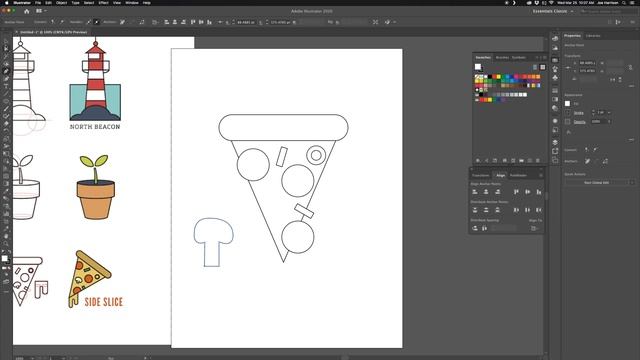Open stroke weight dropdown in Properties
This screenshot has height=360, width=640.
pos(609,113)
